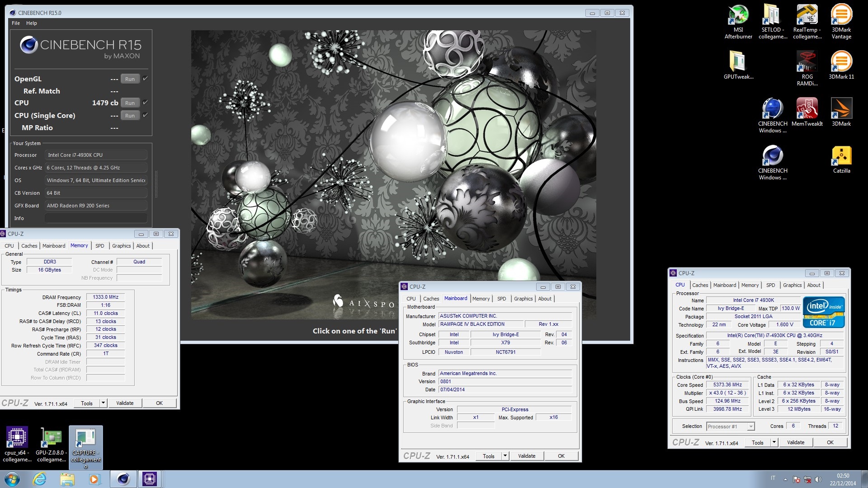Switch to Cinebench taskbar button
Screen dimensions: 868x488
click(123, 479)
